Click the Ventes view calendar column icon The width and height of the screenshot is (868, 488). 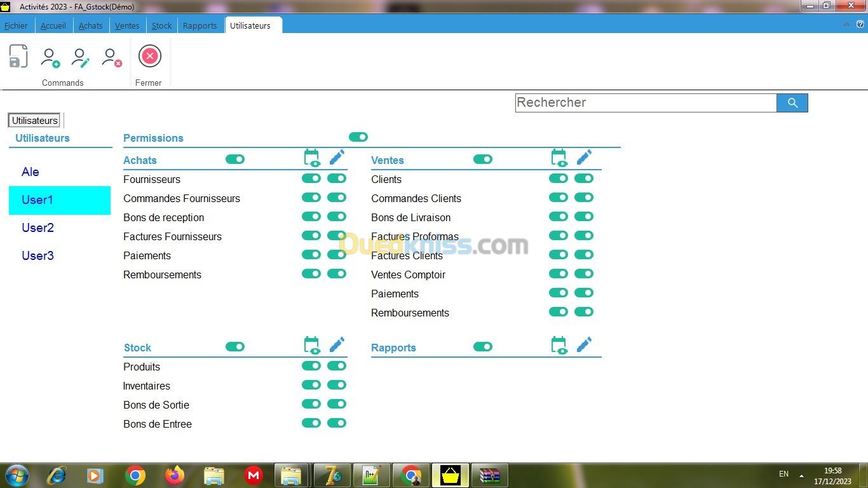click(559, 158)
